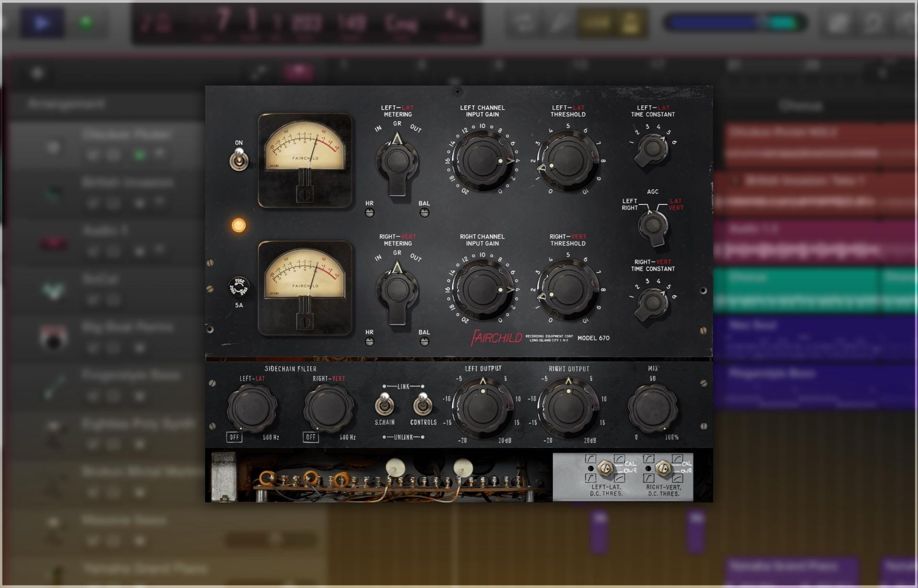Toggle the S.CHAIN link switch
Image resolution: width=918 pixels, height=588 pixels.
[384, 404]
